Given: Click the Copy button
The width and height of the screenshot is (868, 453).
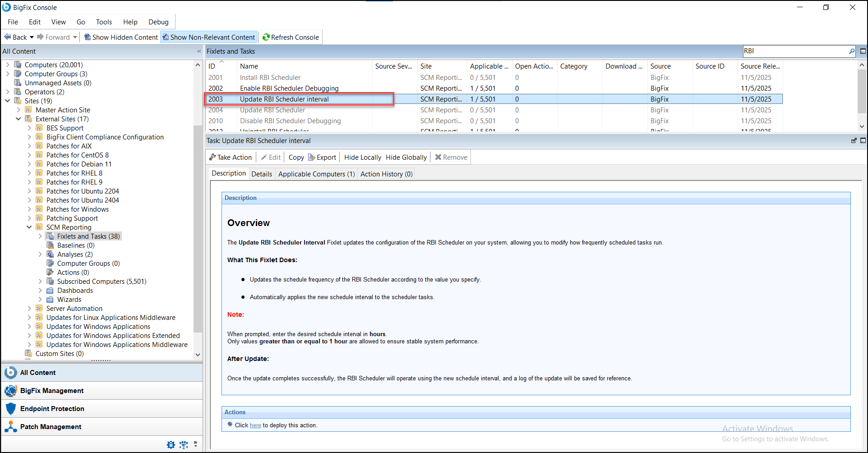Looking at the screenshot, I should pos(296,157).
